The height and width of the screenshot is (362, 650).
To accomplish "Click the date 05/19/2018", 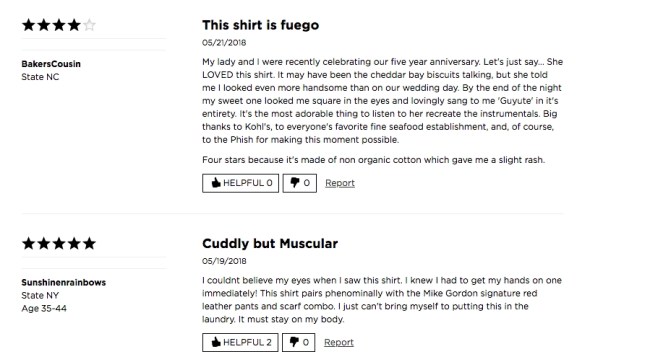I will click(224, 261).
